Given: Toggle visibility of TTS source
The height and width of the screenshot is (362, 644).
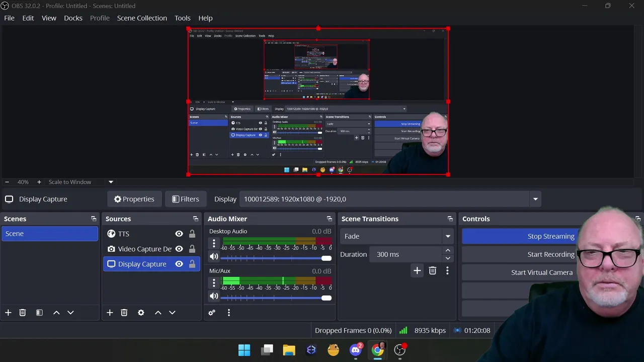Looking at the screenshot, I should tap(179, 234).
